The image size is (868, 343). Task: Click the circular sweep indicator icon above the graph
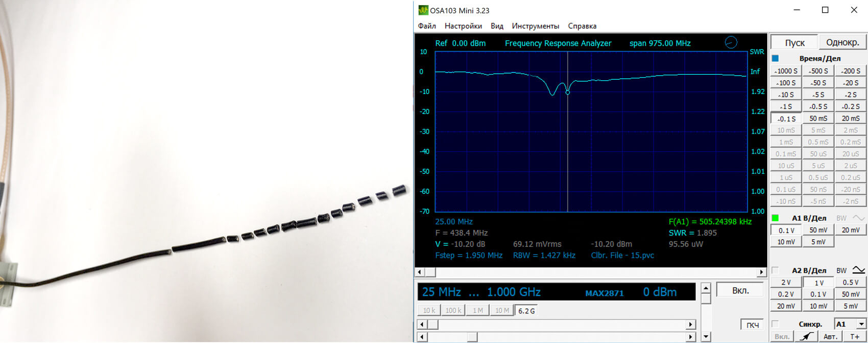click(731, 43)
